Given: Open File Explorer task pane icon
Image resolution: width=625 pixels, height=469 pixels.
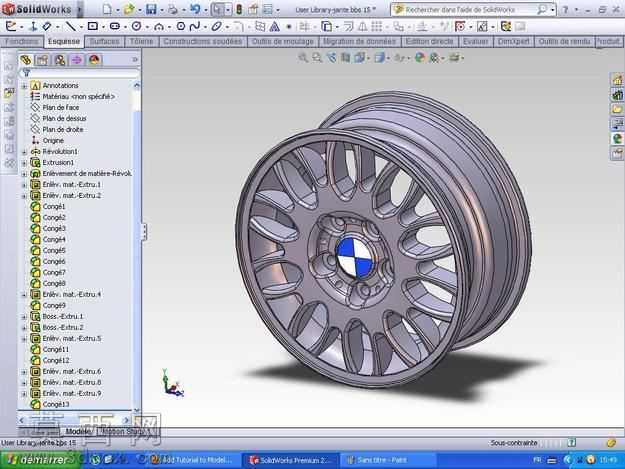Looking at the screenshot, I should point(617,109).
